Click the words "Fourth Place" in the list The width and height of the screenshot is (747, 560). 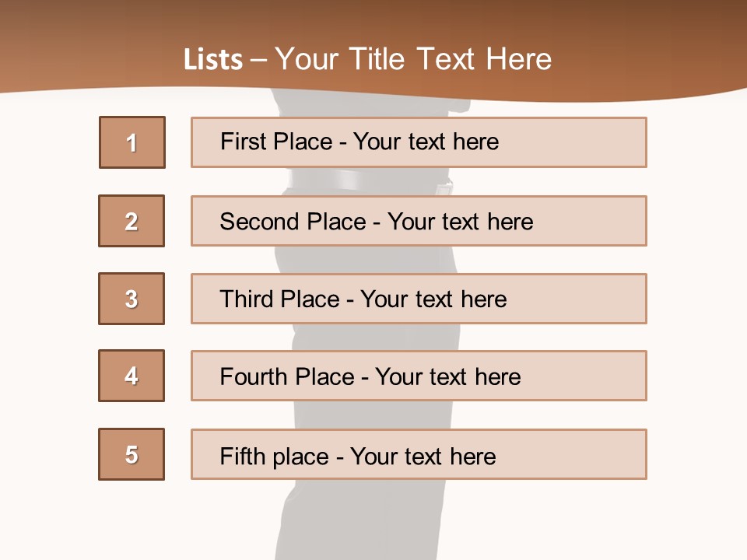click(x=286, y=377)
